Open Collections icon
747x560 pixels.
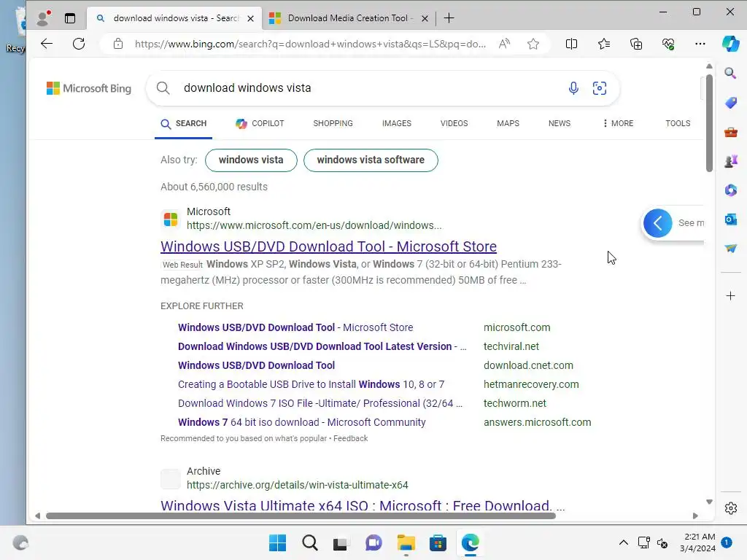click(636, 44)
